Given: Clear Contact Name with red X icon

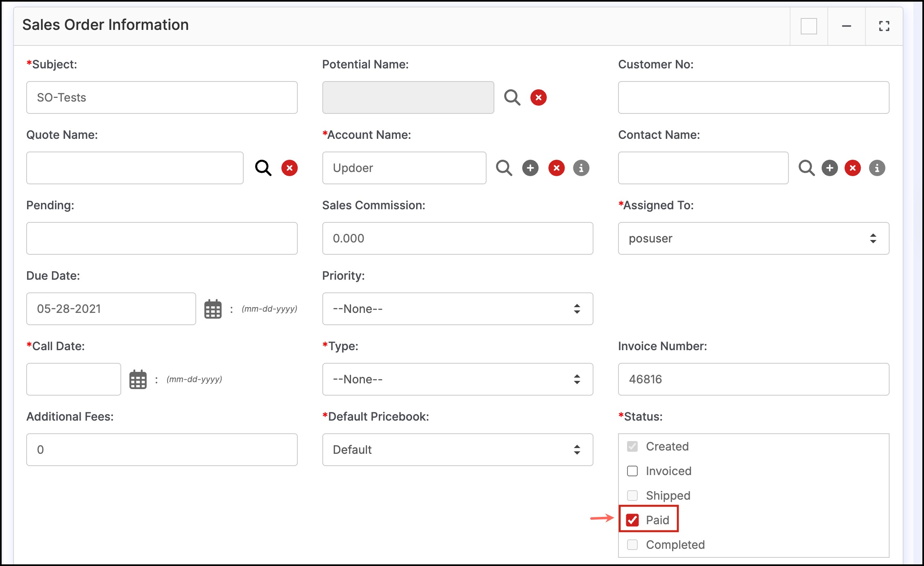Looking at the screenshot, I should pos(852,168).
